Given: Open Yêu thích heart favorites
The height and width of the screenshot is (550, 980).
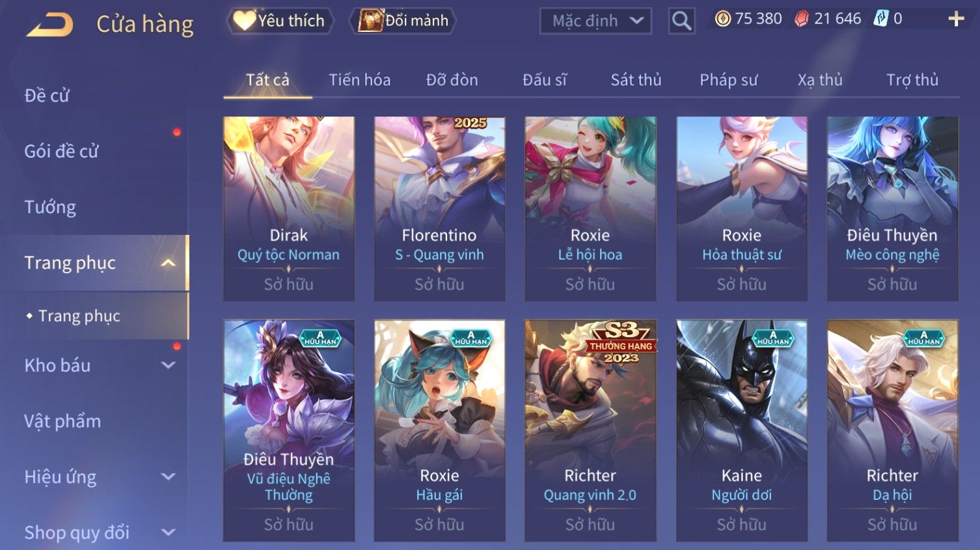Looking at the screenshot, I should (280, 21).
